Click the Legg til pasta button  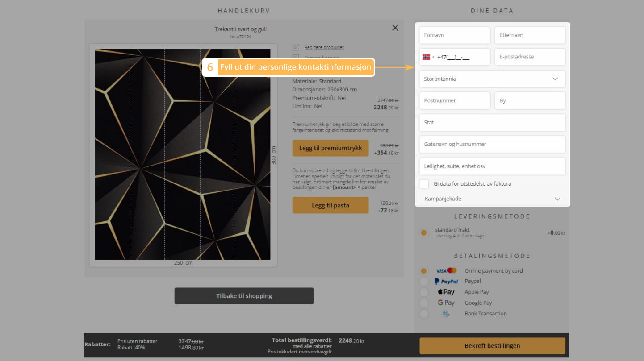pyautogui.click(x=330, y=206)
